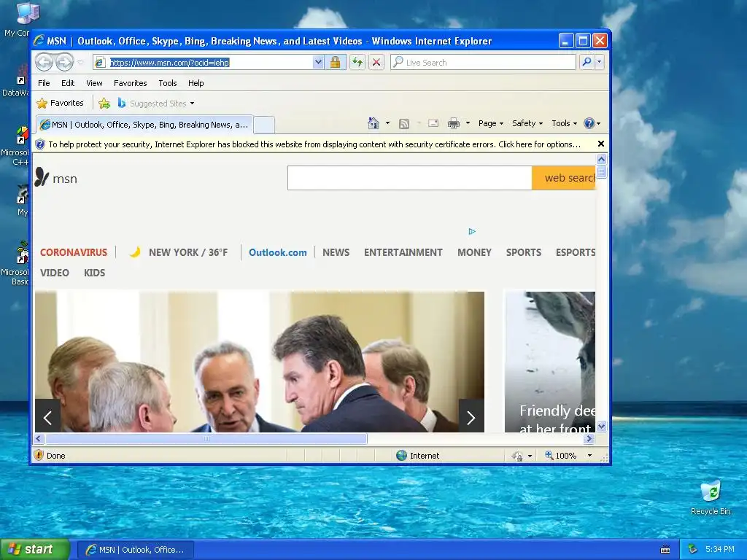
Task: Click the MSN web search text field
Action: pos(410,178)
